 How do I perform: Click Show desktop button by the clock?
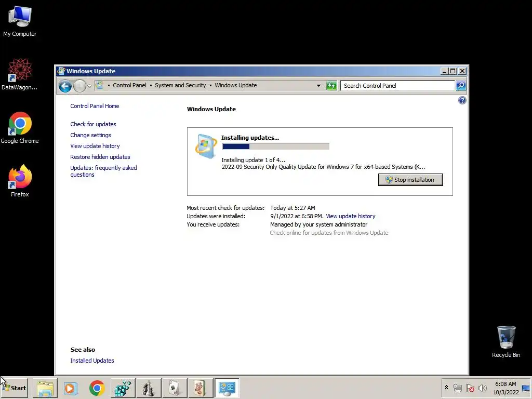(x=526, y=388)
